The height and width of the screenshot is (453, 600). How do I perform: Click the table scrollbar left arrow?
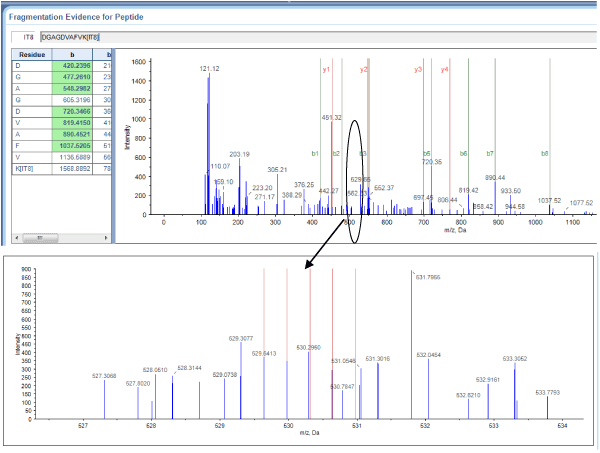click(x=15, y=238)
